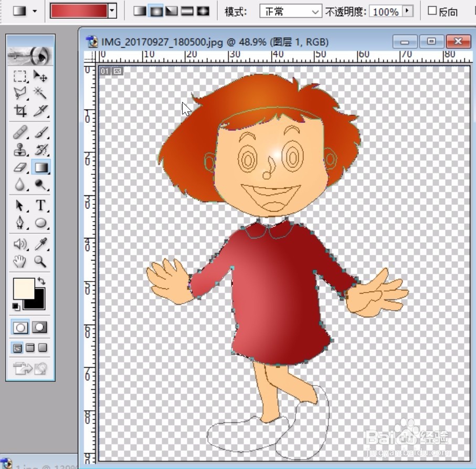Image resolution: width=476 pixels, height=469 pixels.
Task: Close the IMG_20170927_180500.jpg document window
Action: click(x=458, y=41)
